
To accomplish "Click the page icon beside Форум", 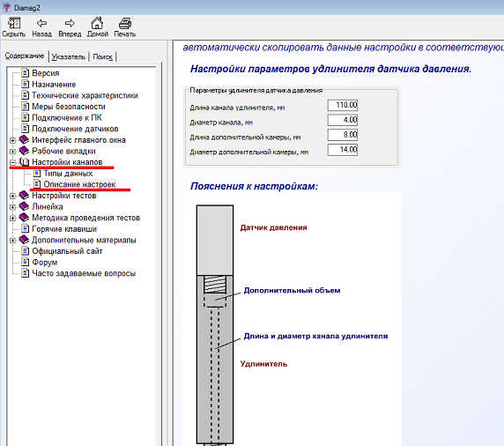I will (x=25, y=262).
